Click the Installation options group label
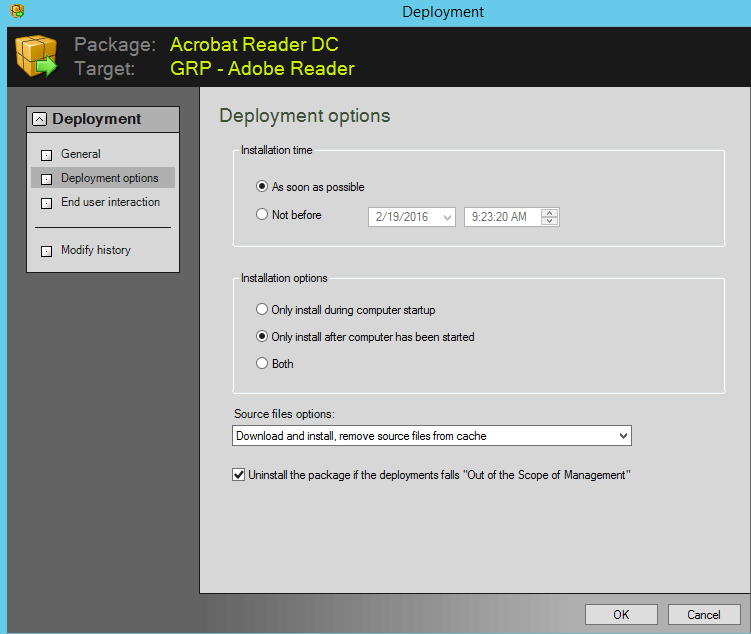 pos(284,278)
